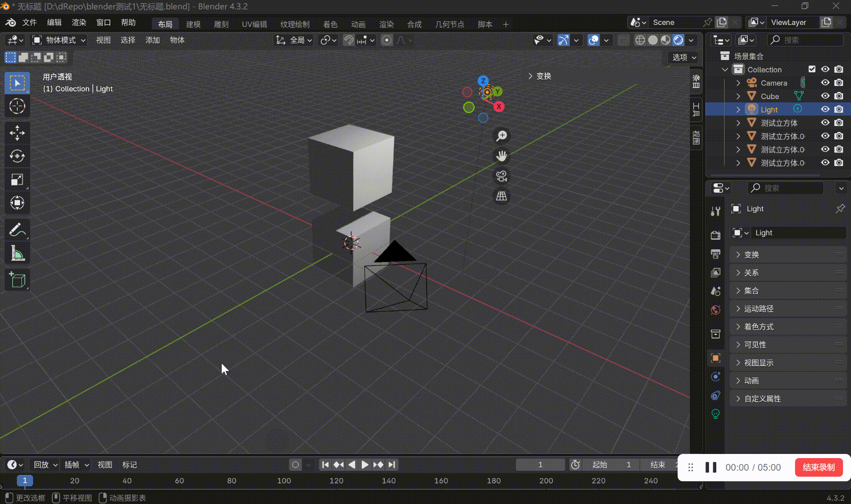Uncheck Collection exclude checkbox
The height and width of the screenshot is (504, 851).
[x=812, y=69]
